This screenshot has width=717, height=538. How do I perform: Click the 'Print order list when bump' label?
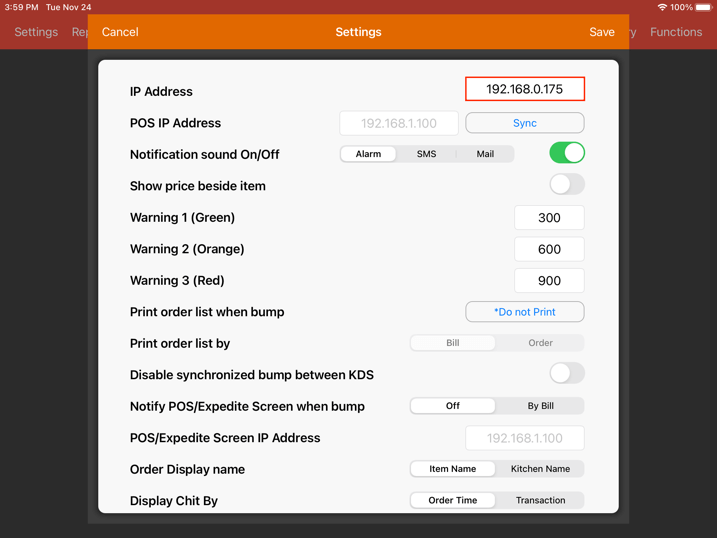click(207, 312)
